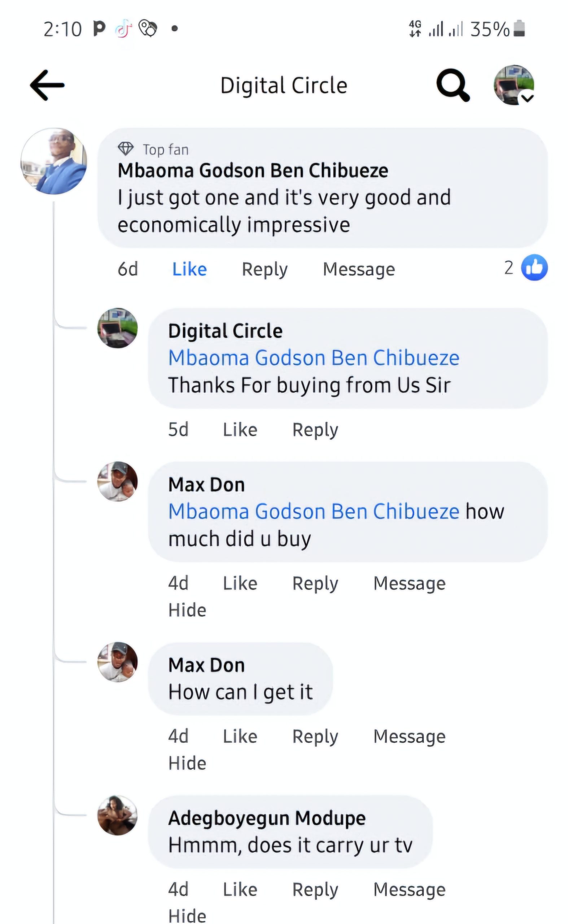Message Mbaoma Godson Ben Chibueze
The image size is (568, 924).
[x=359, y=269]
